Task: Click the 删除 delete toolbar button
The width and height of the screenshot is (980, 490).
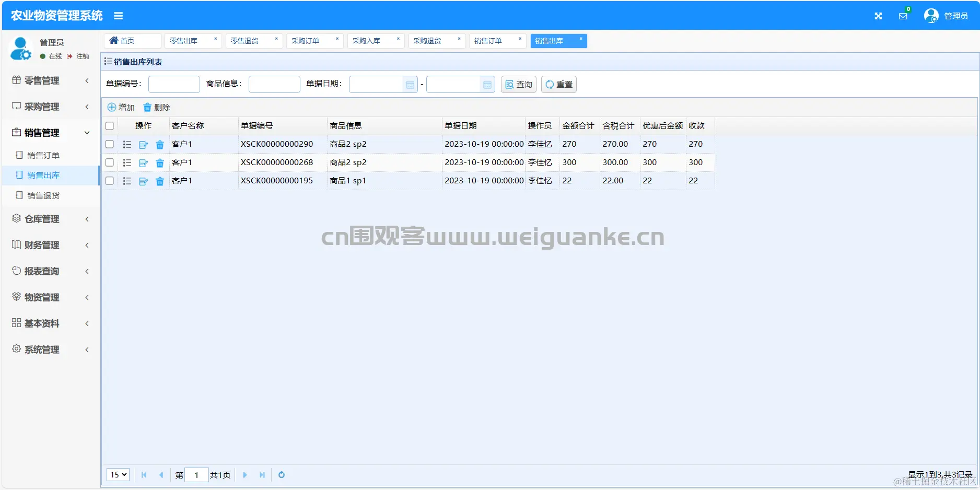Action: click(x=157, y=107)
